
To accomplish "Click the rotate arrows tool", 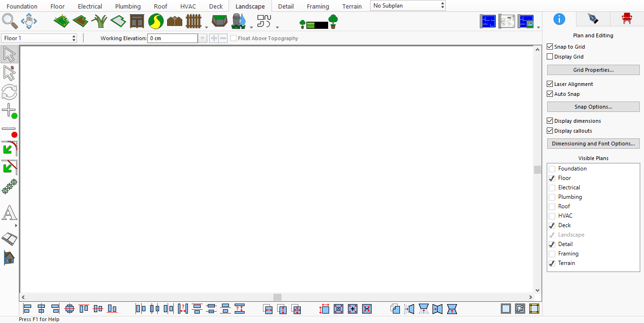I will click(x=9, y=92).
